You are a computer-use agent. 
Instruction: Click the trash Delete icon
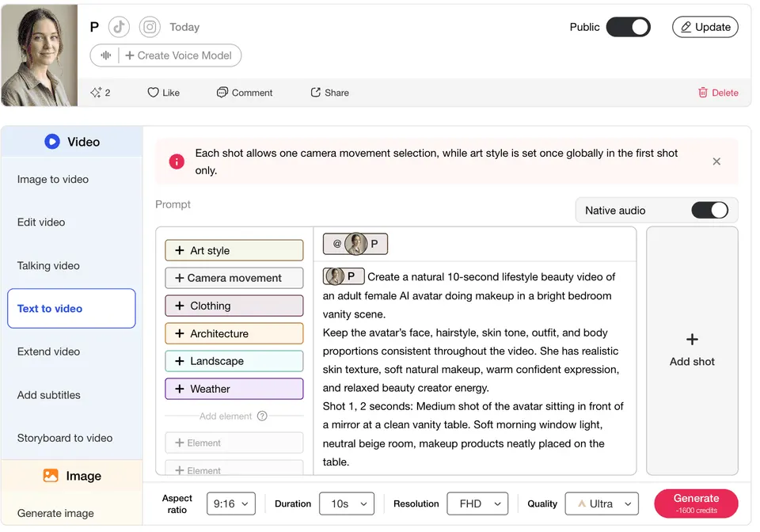(703, 92)
